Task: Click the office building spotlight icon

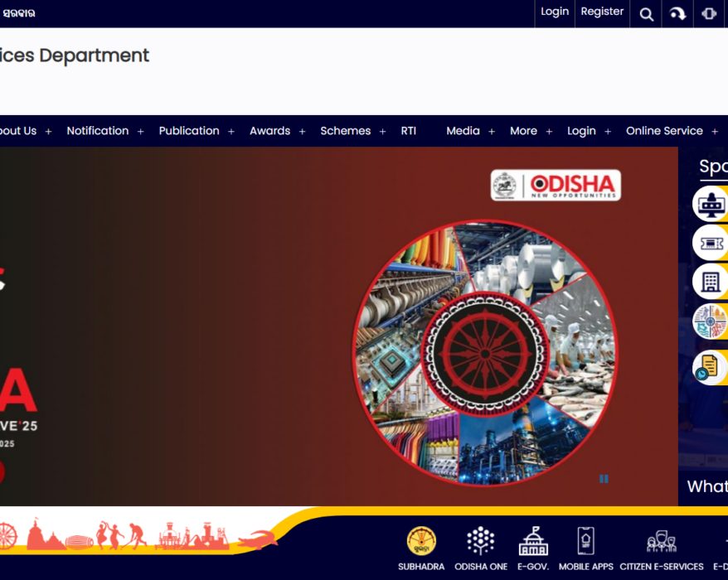Action: click(710, 282)
